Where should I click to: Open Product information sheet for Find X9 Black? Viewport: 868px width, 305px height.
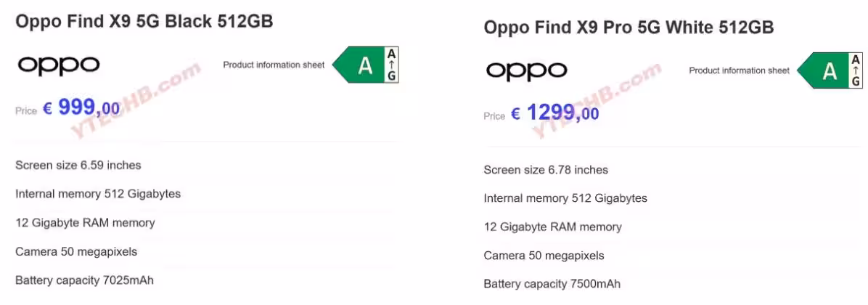tap(274, 65)
